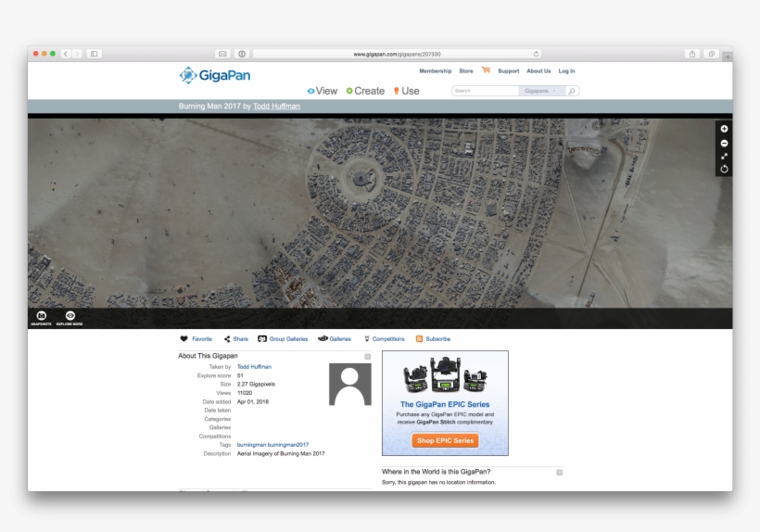Open the Galleries link

(335, 338)
